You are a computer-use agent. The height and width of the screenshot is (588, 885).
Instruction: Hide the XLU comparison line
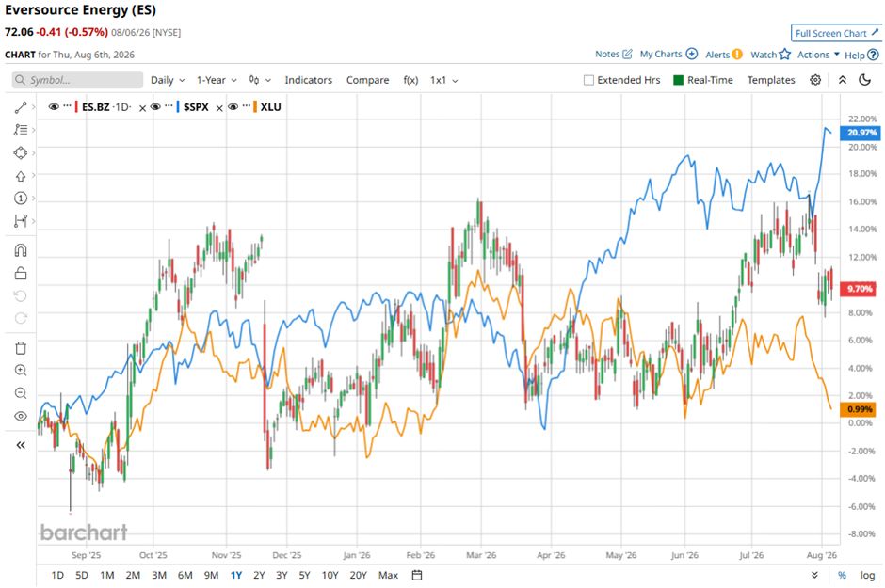coord(233,107)
